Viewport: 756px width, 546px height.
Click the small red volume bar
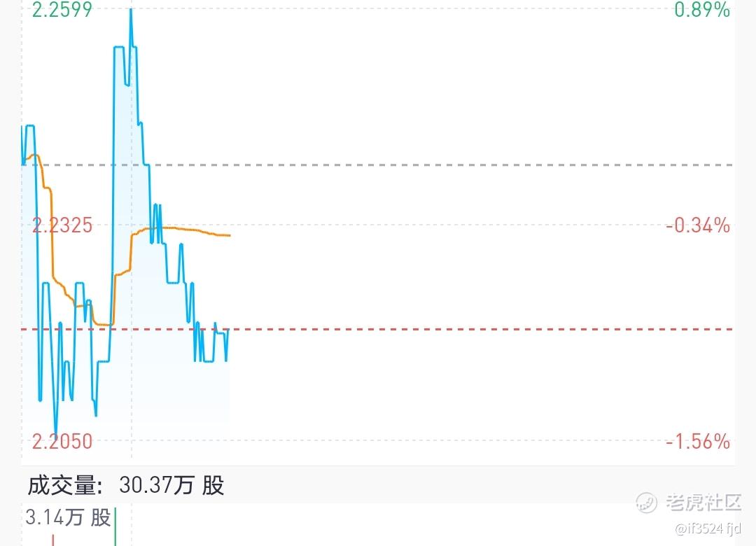(x=52, y=540)
